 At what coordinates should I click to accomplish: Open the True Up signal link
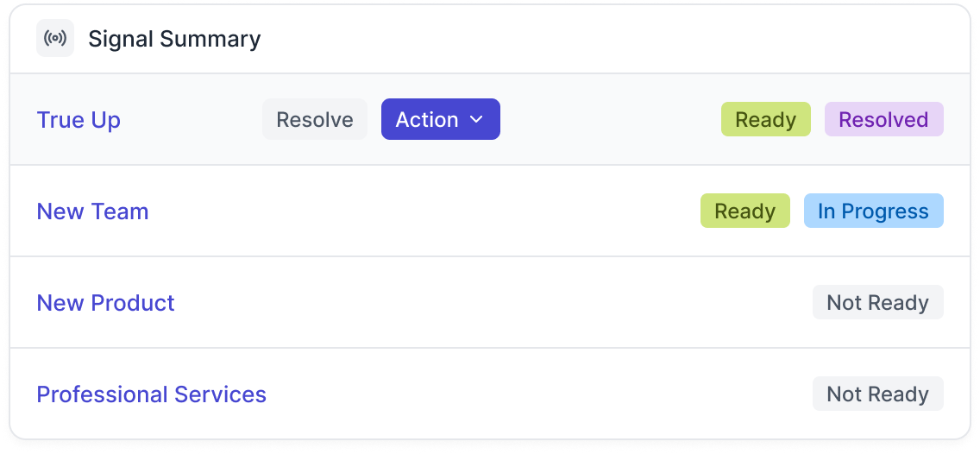(x=79, y=120)
